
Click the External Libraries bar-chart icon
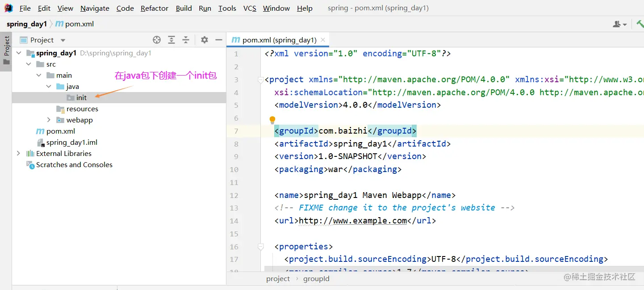30,153
